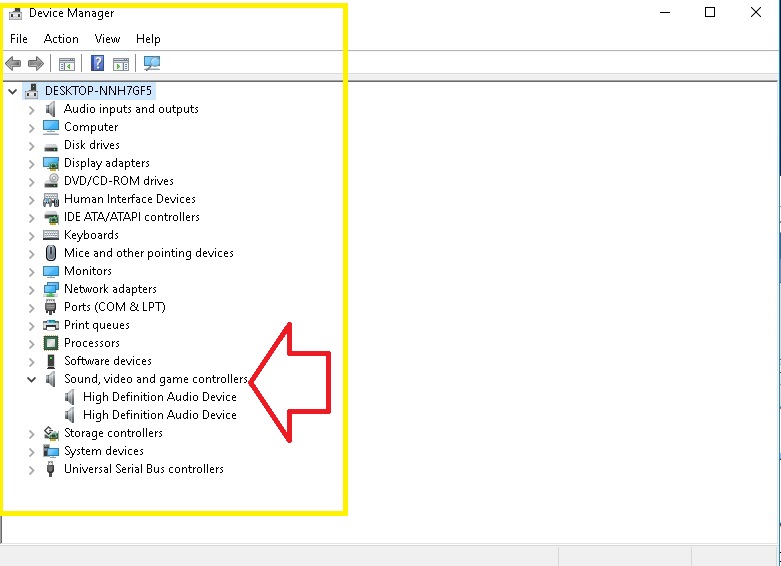Click the Print queues printer icon
Screen dimensions: 781x566
pos(51,325)
